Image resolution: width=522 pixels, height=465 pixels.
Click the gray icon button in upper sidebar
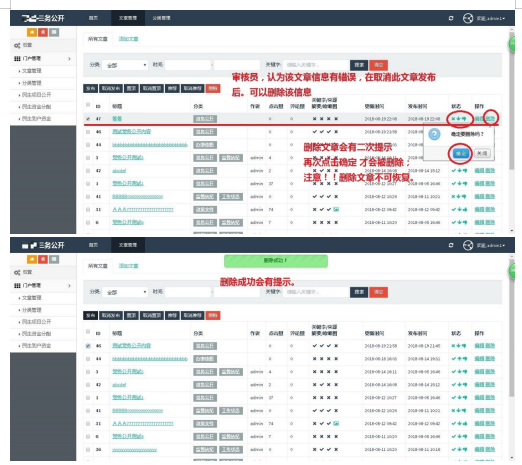click(x=54, y=32)
